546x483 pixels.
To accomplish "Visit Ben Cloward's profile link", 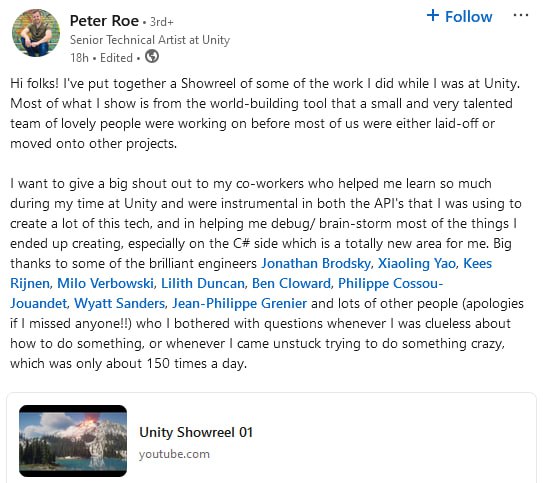I will tap(291, 283).
